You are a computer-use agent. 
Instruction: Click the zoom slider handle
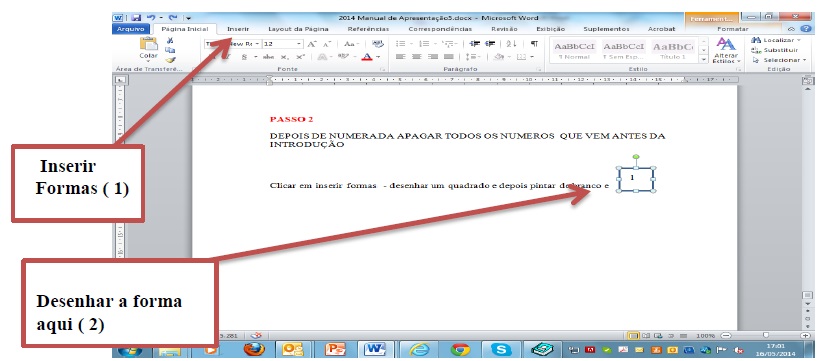766,335
